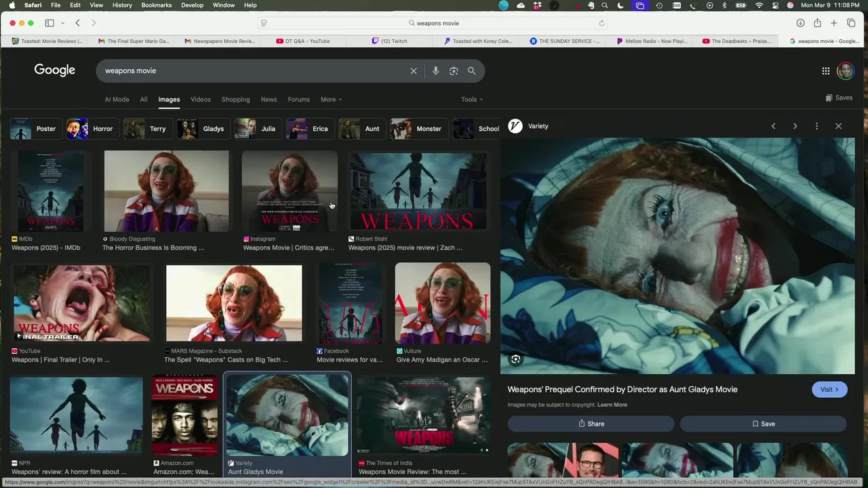Open the Google apps grid

826,70
